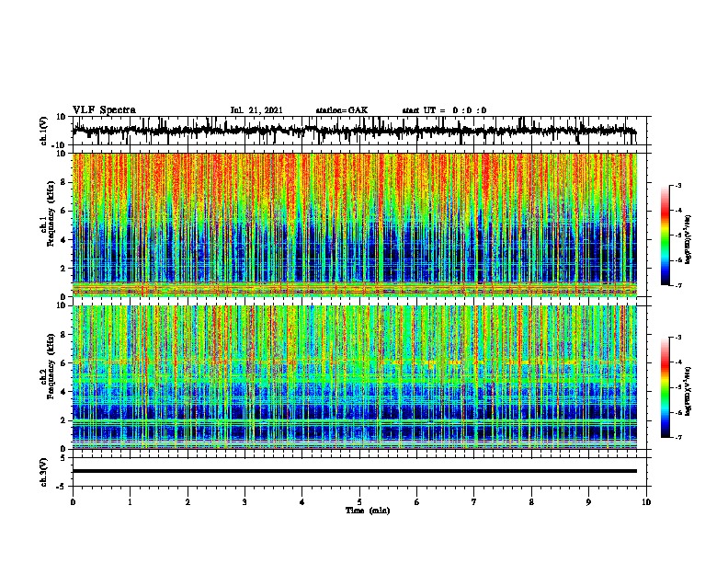The width and height of the screenshot is (728, 563).
Task: Click the time axis tick label "0"
Action: pyautogui.click(x=73, y=502)
